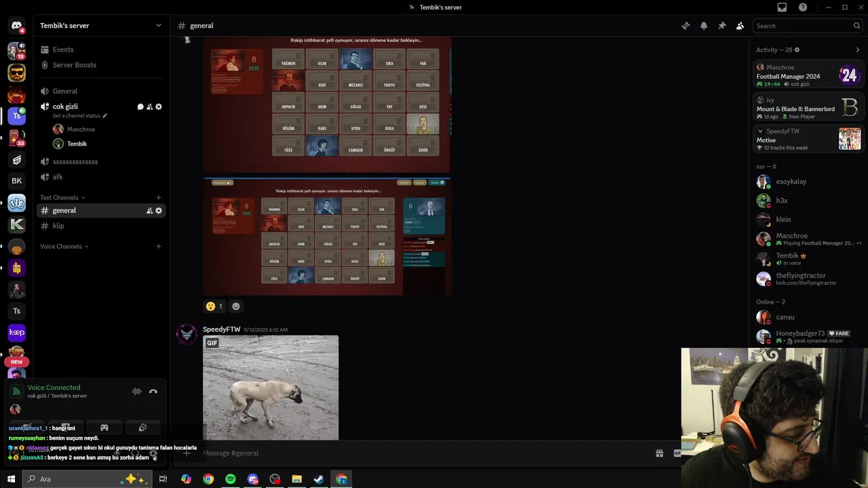Screen dimensions: 868x488
Task: Start an activity with controller icon
Action: tap(104, 428)
